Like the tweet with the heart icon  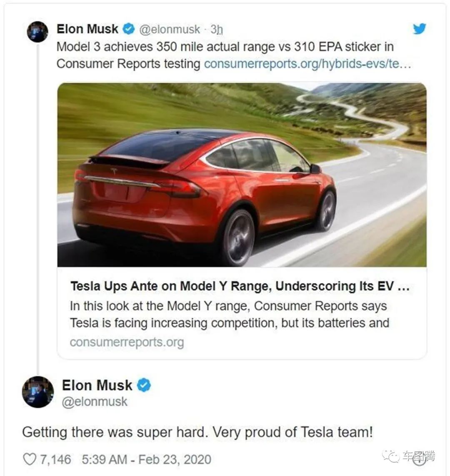pos(29,459)
